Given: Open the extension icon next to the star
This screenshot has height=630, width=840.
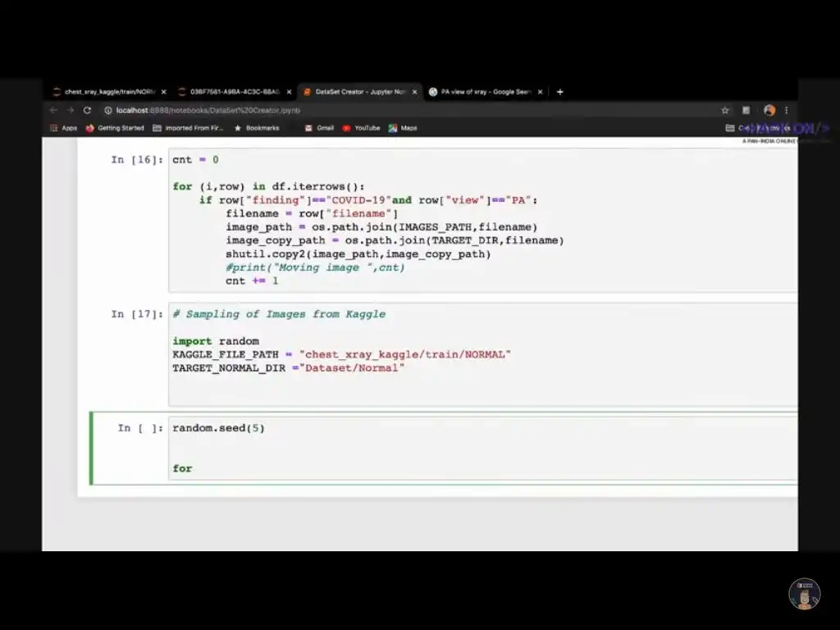Looking at the screenshot, I should [746, 111].
